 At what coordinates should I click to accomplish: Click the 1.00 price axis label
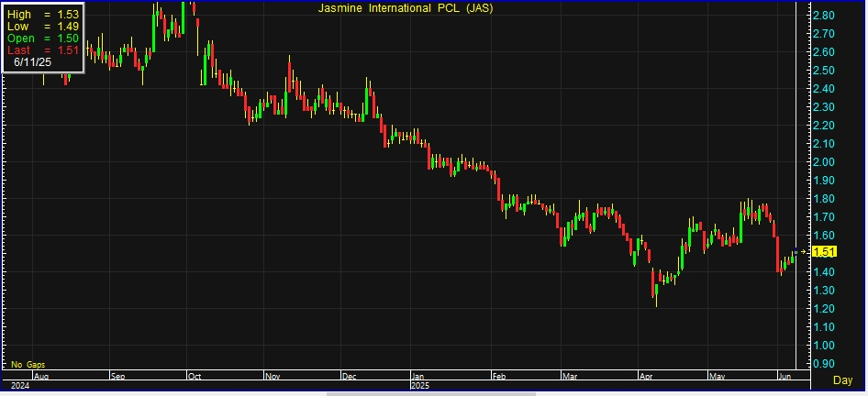[x=824, y=345]
